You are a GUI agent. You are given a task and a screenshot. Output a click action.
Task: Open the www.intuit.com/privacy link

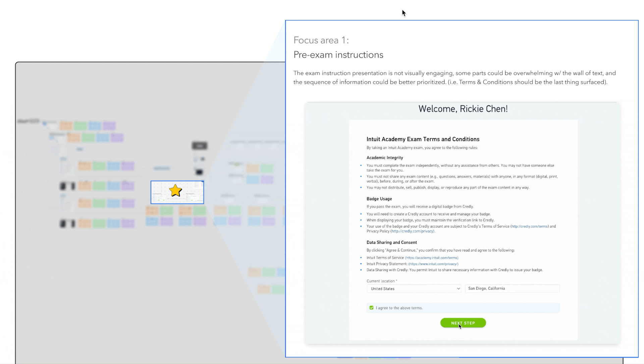[433, 264]
